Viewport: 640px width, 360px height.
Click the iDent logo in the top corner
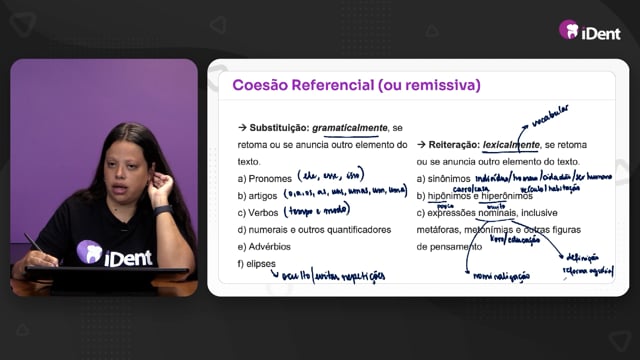pos(590,30)
